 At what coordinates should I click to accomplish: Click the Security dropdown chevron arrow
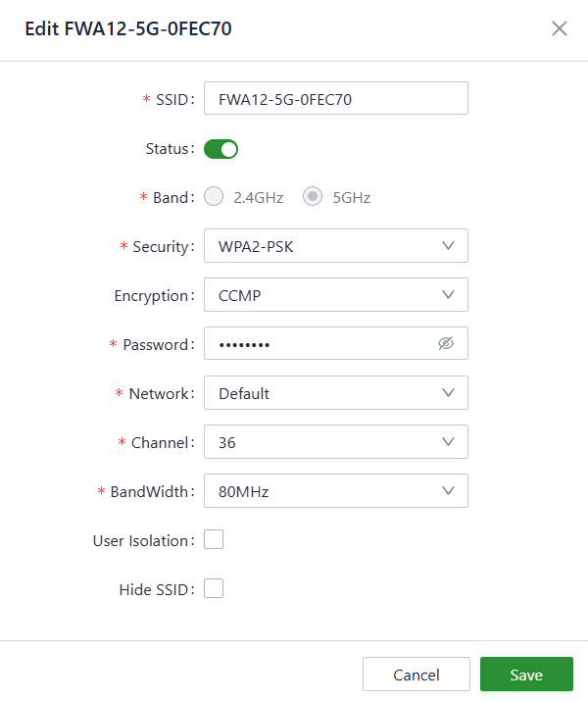(449, 246)
